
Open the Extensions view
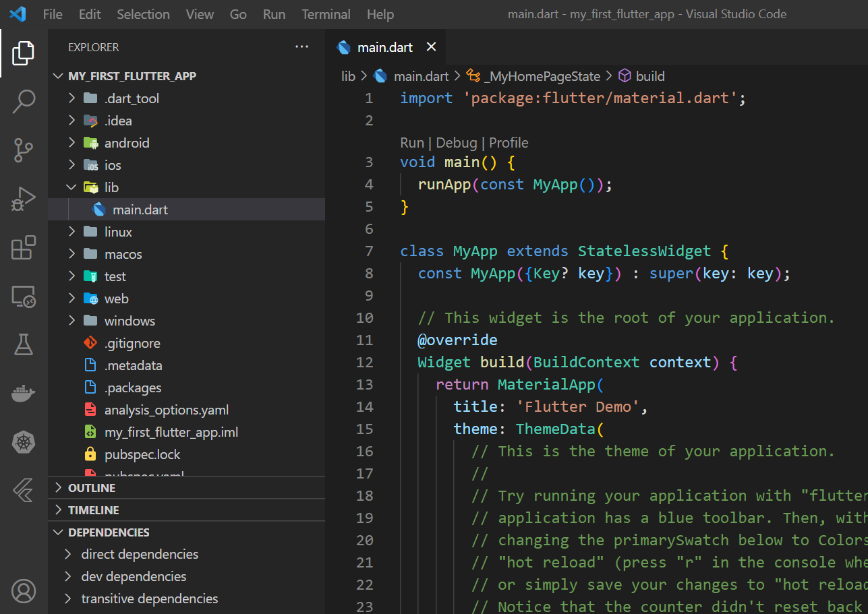click(x=24, y=247)
